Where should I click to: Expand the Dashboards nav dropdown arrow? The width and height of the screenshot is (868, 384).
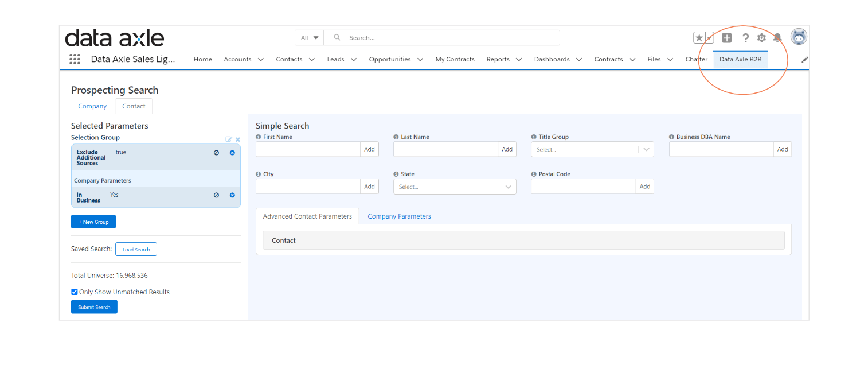pos(579,59)
